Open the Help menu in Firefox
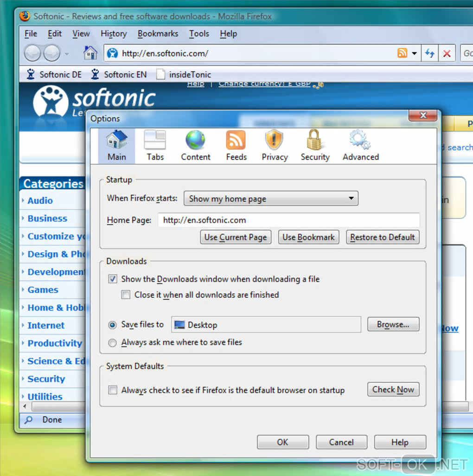473x476 pixels. [x=228, y=33]
